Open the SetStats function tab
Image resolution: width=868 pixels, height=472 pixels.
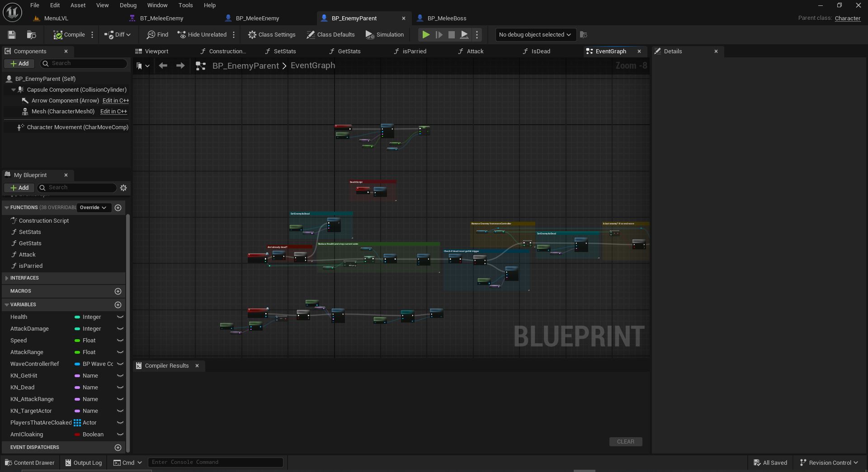pos(285,51)
